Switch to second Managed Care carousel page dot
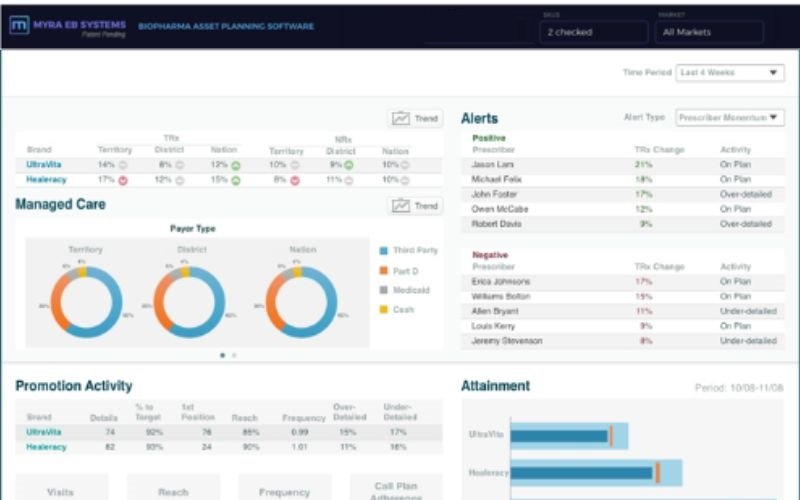 click(x=234, y=355)
